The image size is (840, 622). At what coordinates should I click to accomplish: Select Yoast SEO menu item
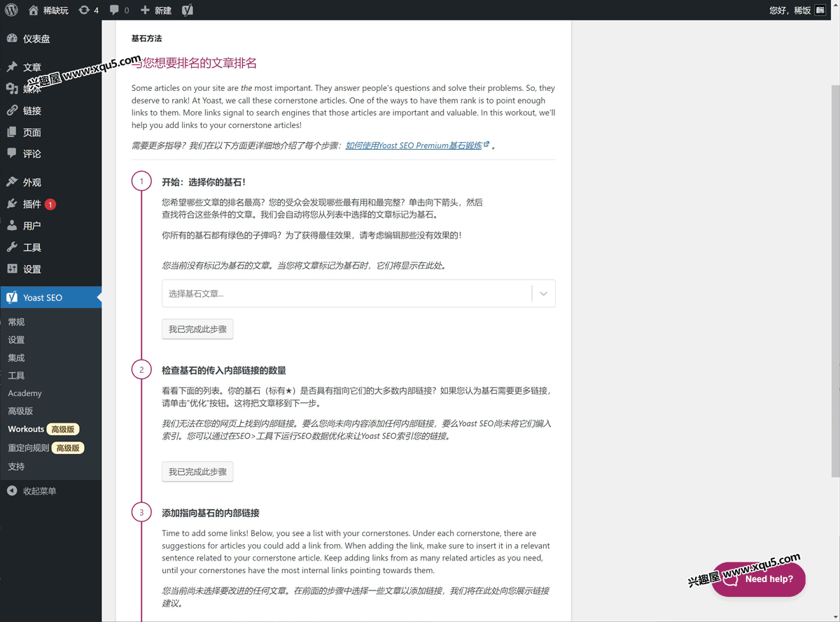coord(50,297)
